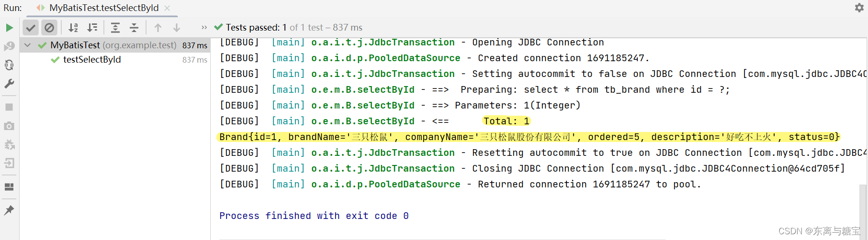Image resolution: width=868 pixels, height=240 pixels.
Task: Toggle auto-test rerun icon
Action: pyautogui.click(x=9, y=65)
